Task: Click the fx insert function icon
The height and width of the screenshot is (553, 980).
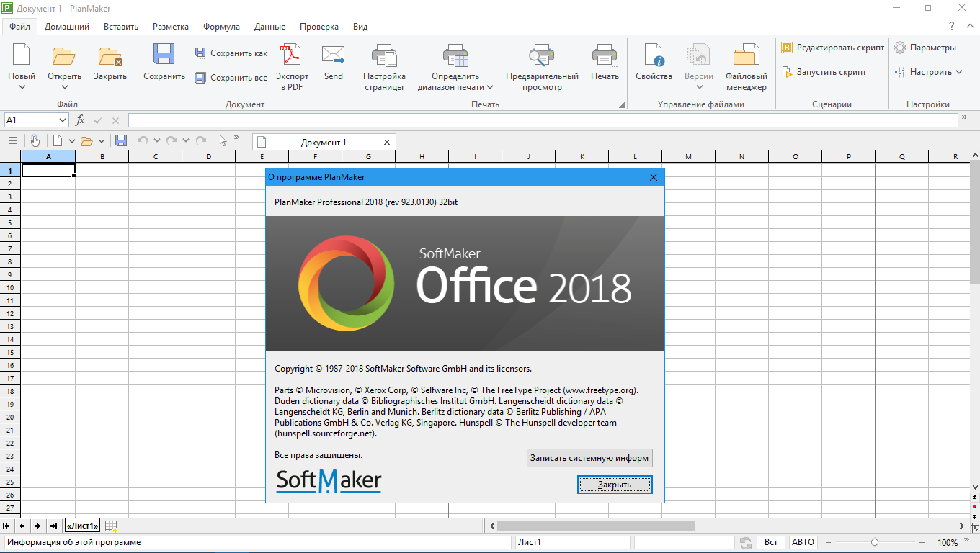Action: pos(81,120)
